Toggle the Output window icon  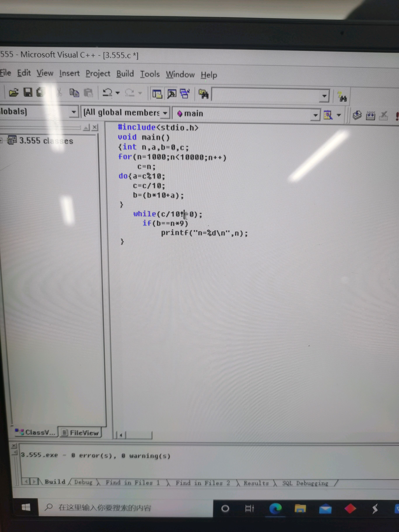coord(172,94)
